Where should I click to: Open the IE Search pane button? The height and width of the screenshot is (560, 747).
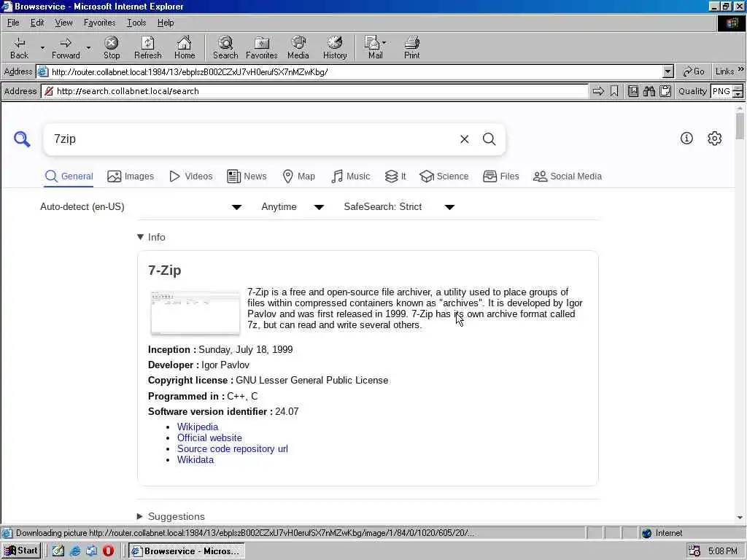[x=225, y=47]
